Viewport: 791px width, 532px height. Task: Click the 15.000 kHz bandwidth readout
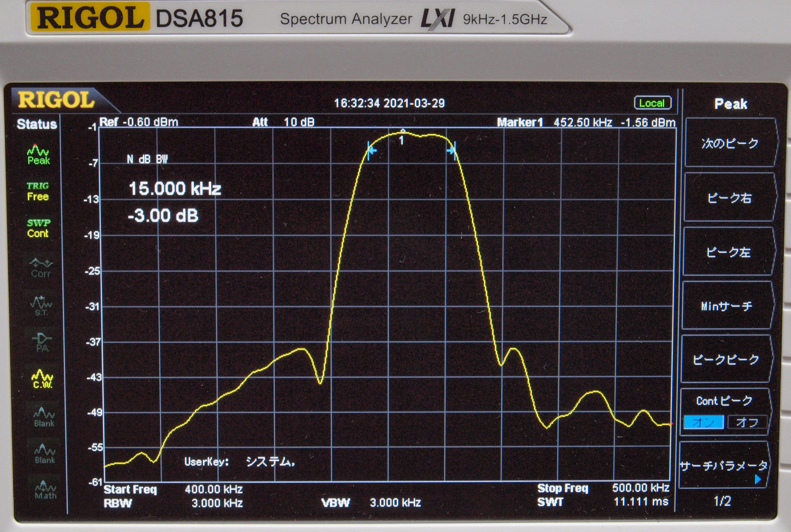pyautogui.click(x=175, y=189)
